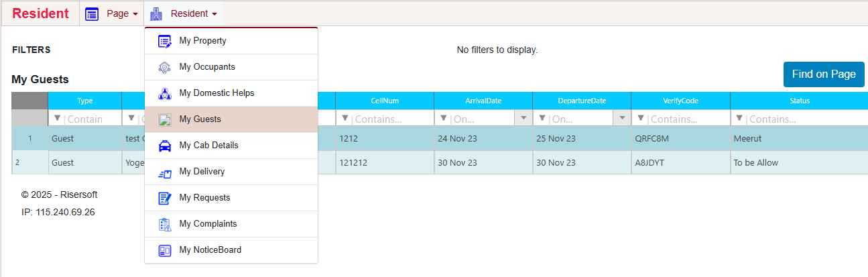Click the Page calendar icon in navbar
The image size is (868, 277).
(92, 13)
